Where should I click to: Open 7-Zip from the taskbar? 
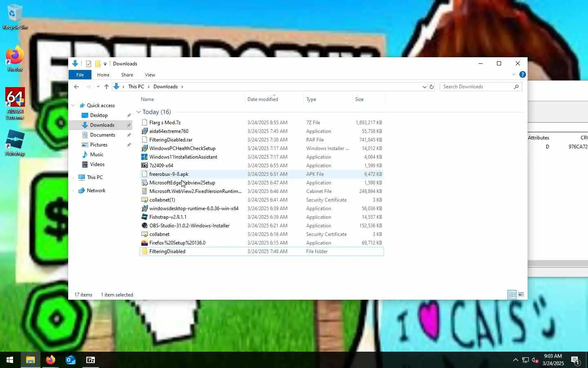pyautogui.click(x=91, y=360)
